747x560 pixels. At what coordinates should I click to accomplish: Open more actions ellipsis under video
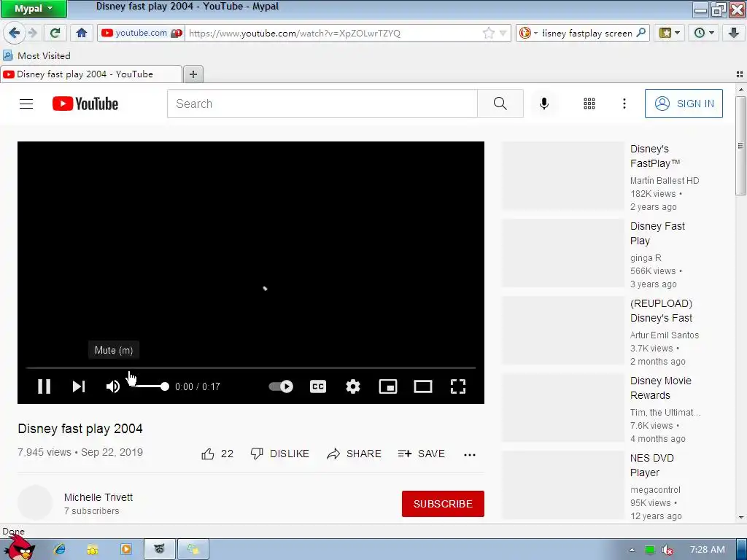click(x=469, y=454)
